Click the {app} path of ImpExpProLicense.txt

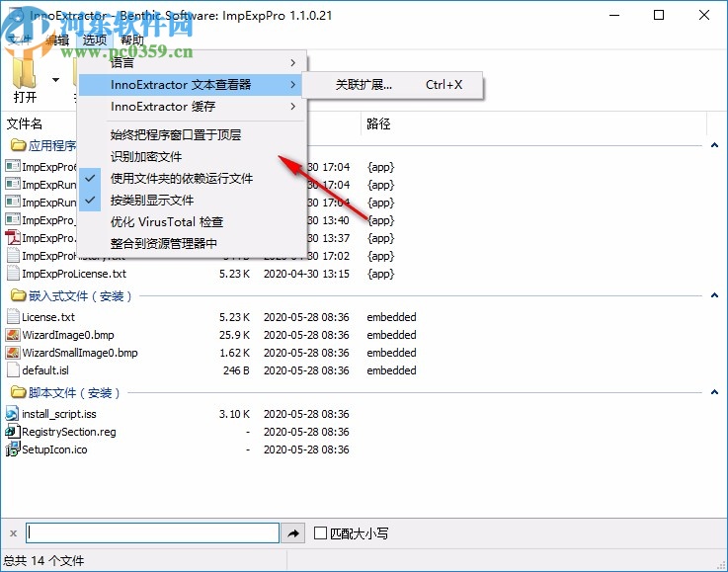[x=380, y=274]
